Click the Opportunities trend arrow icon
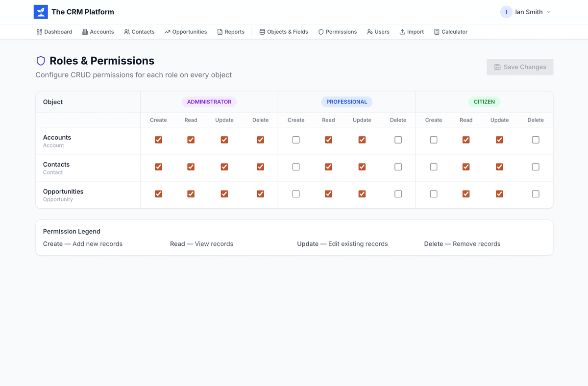The image size is (588, 386). (x=168, y=32)
